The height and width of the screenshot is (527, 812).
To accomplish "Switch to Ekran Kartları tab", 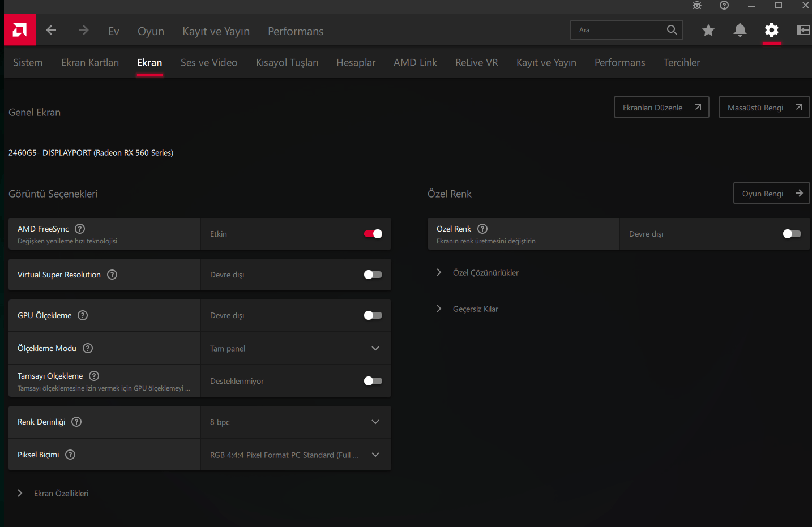I will [x=90, y=62].
